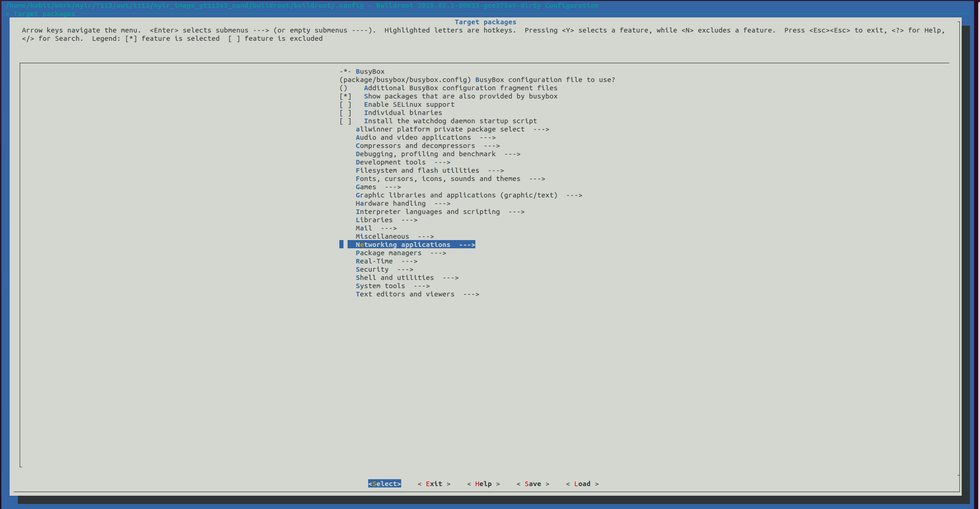Click the Help button
Viewport: 980px width, 509px height.
483,484
